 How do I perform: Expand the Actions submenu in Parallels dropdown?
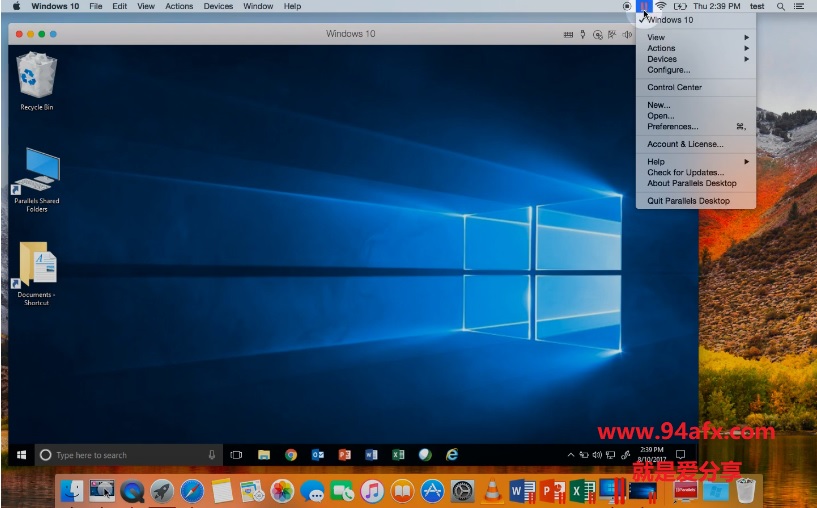(x=696, y=48)
